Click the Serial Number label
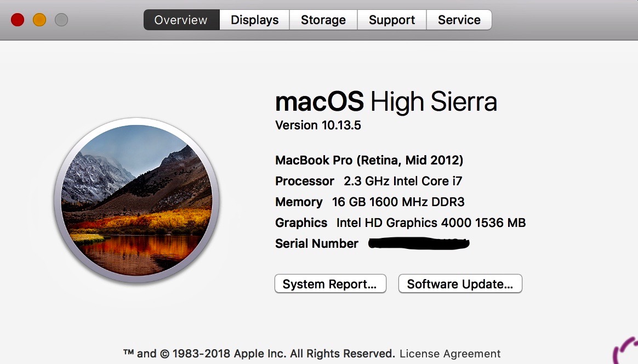This screenshot has height=364, width=638. pyautogui.click(x=317, y=243)
